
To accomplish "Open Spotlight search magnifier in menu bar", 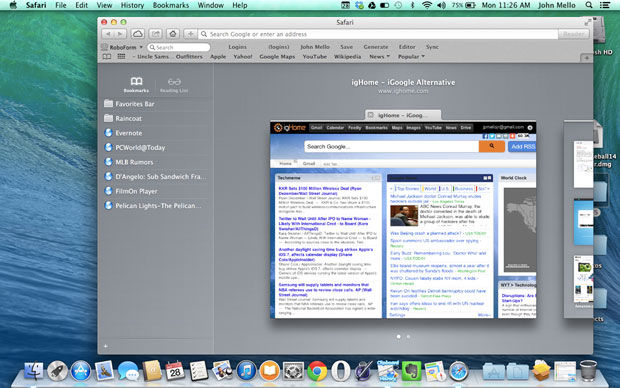I will pos(589,5).
